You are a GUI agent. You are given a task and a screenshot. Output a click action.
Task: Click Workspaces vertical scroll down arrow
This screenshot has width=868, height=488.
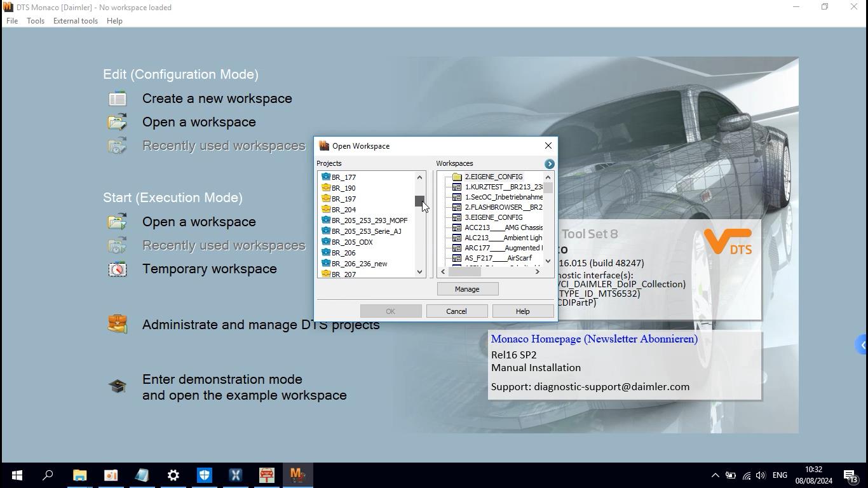548,261
